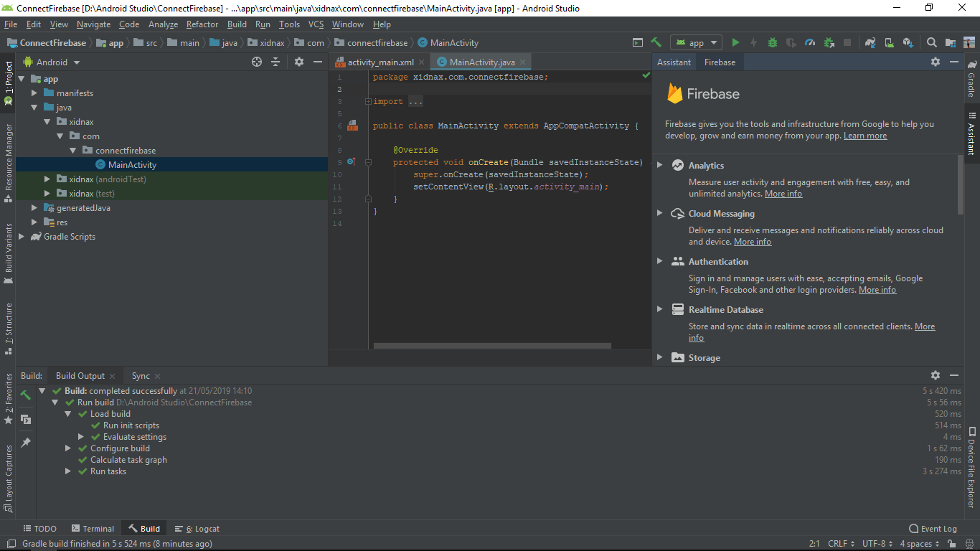Open Project panel settings gear
Image resolution: width=980 pixels, height=551 pixels.
tap(299, 62)
